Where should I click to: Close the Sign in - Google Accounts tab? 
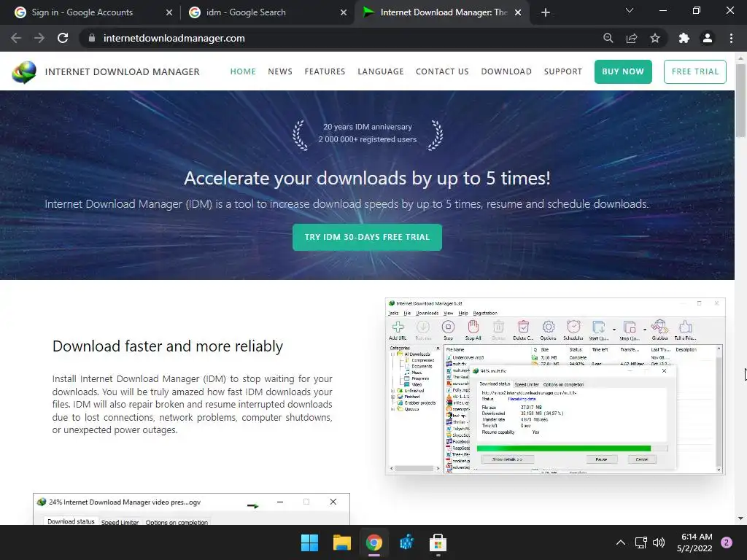click(x=169, y=12)
